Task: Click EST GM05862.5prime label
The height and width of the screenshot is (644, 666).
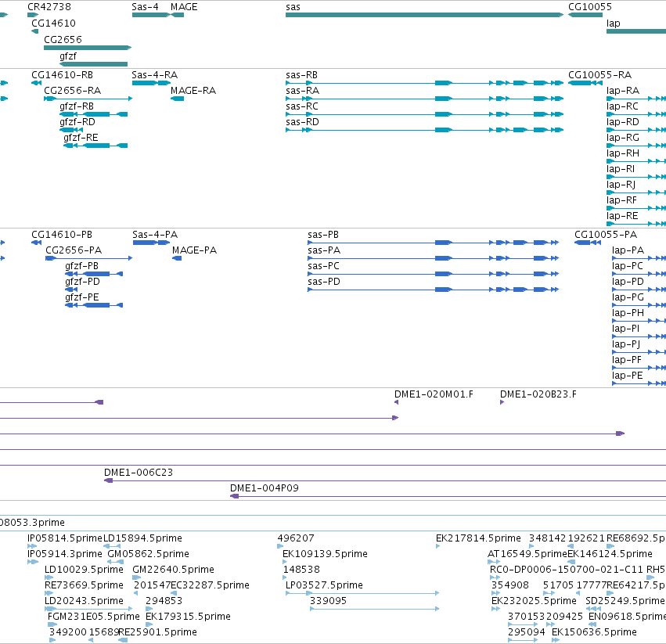Action: coord(148,554)
